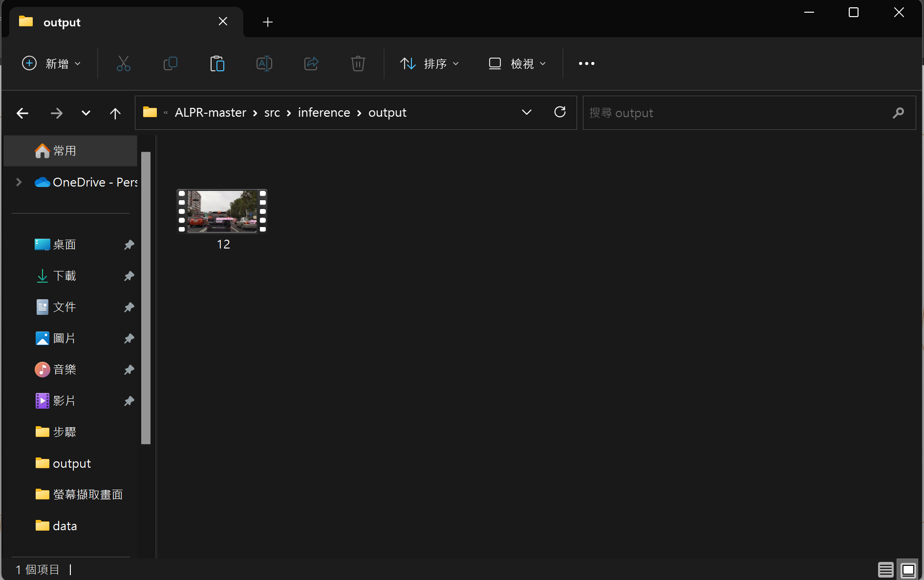Click the sidebar vertical scrollbar
This screenshot has width=924, height=580.
pyautogui.click(x=146, y=298)
